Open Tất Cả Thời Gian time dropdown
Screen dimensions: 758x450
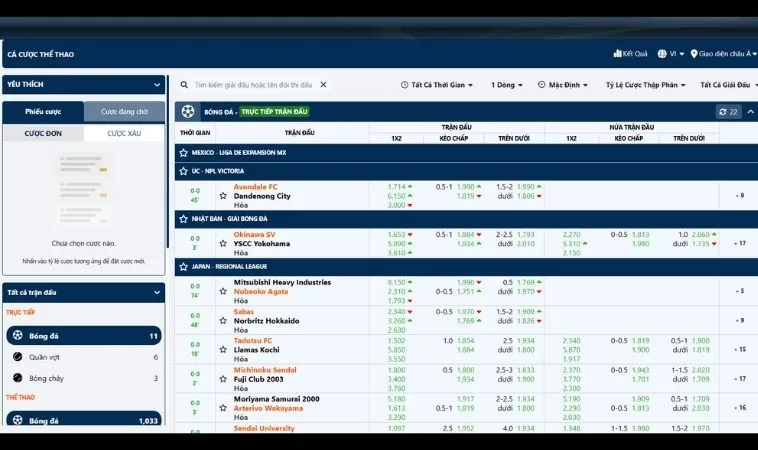pyautogui.click(x=437, y=85)
